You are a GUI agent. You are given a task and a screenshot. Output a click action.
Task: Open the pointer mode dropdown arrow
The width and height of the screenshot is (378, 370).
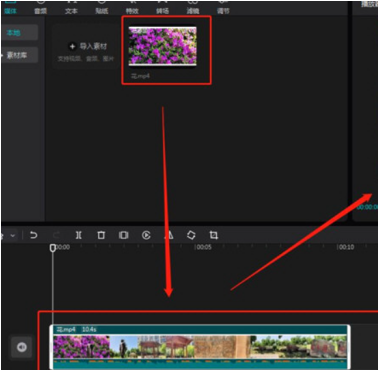[13, 235]
